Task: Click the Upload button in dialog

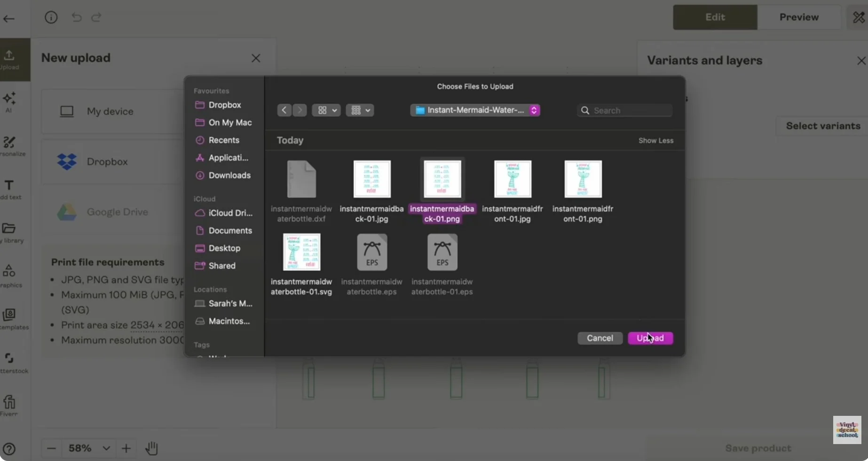Action: pyautogui.click(x=650, y=338)
